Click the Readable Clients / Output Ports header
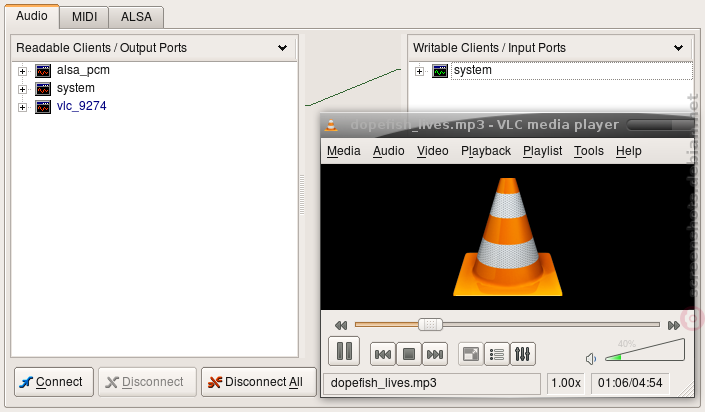Screen dimensions: 705x412 point(154,48)
